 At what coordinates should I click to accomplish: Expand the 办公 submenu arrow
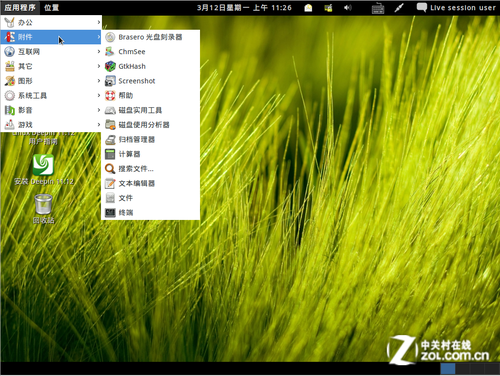coord(99,22)
